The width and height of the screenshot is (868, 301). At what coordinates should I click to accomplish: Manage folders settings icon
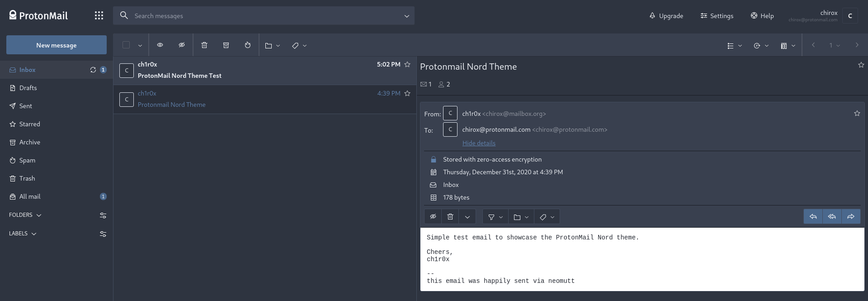103,215
